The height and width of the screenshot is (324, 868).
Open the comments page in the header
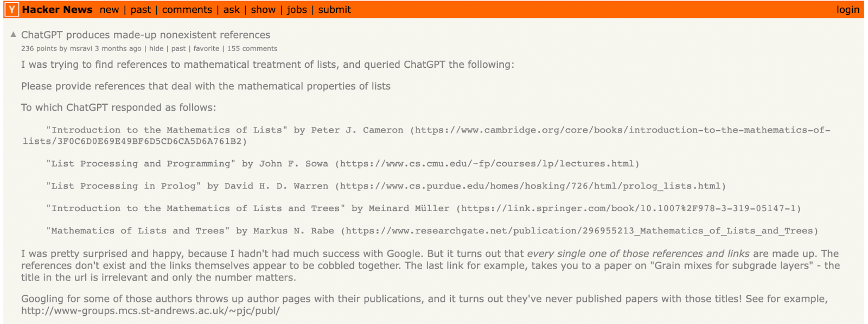pyautogui.click(x=187, y=9)
